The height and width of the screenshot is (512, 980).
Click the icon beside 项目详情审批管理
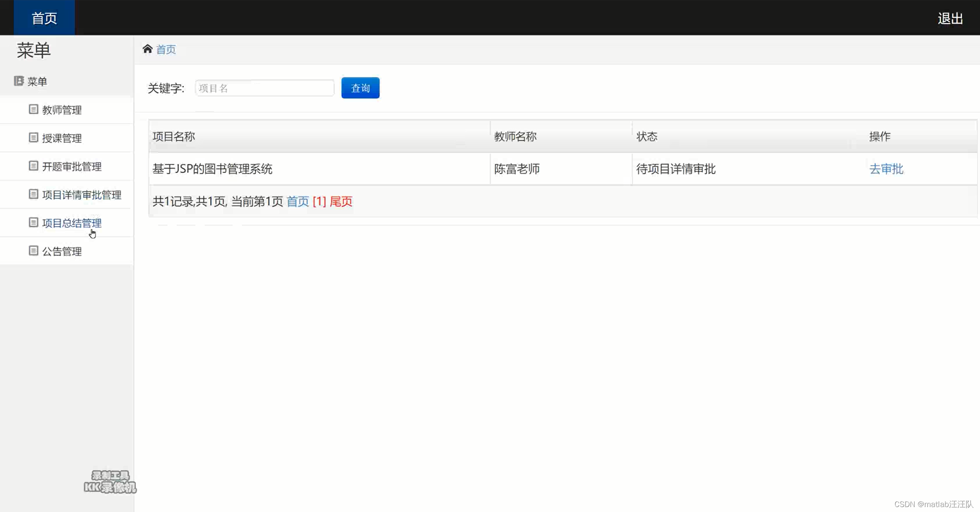pyautogui.click(x=33, y=194)
